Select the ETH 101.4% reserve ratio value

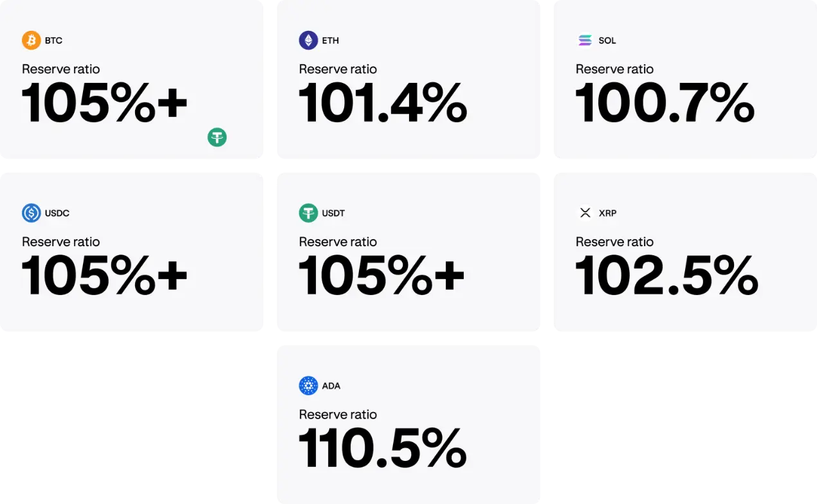coord(383,104)
